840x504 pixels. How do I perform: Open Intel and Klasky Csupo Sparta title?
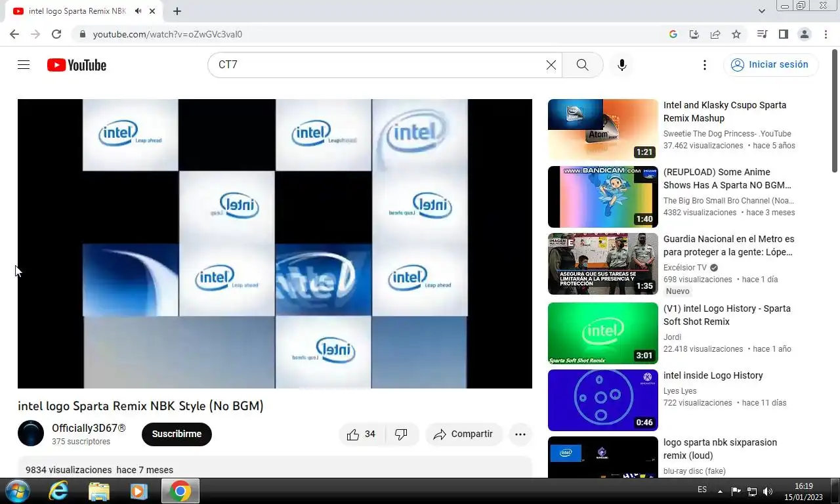point(724,112)
